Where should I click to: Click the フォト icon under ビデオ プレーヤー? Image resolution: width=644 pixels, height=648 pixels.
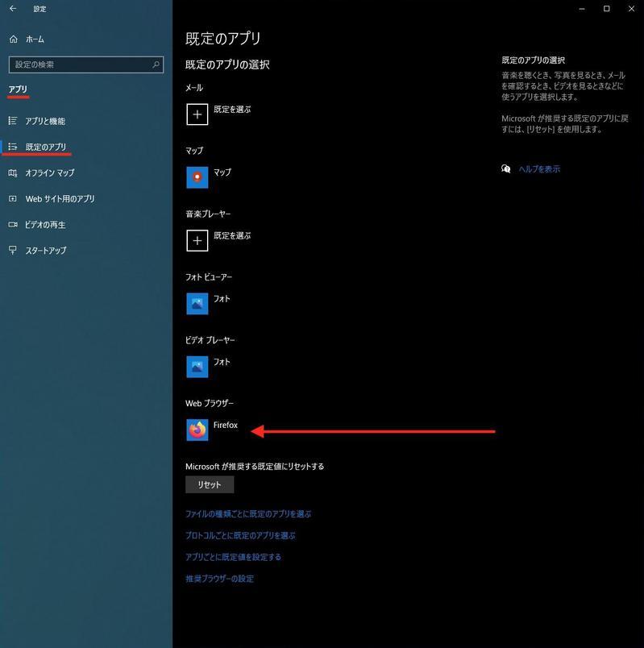197,367
